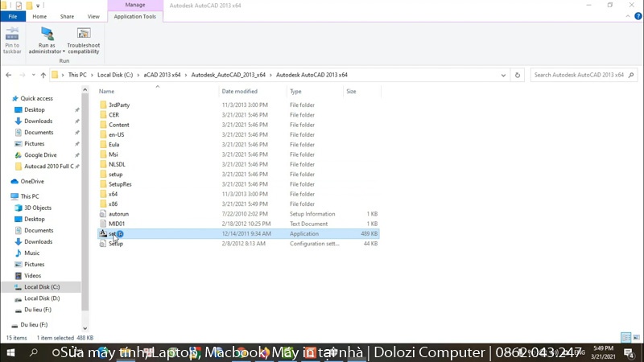The image size is (644, 362).
Task: Click navigation pane scroll down arrow
Action: pos(85,328)
